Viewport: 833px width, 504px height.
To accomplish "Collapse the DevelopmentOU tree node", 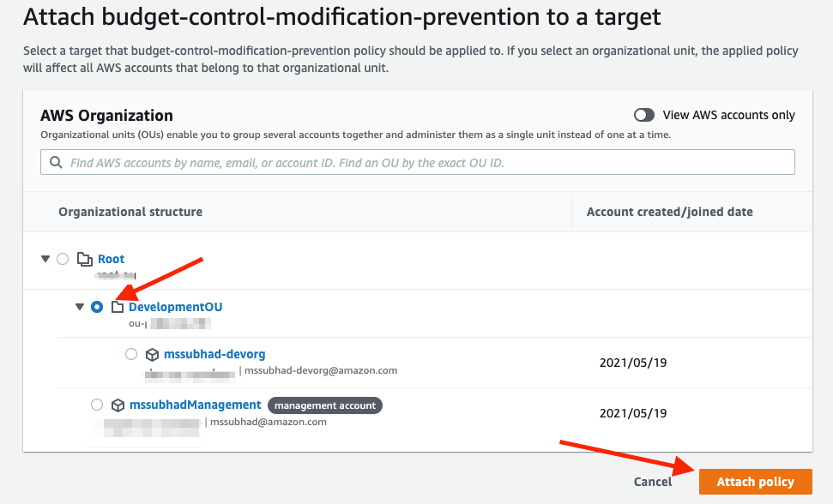I will (79, 306).
